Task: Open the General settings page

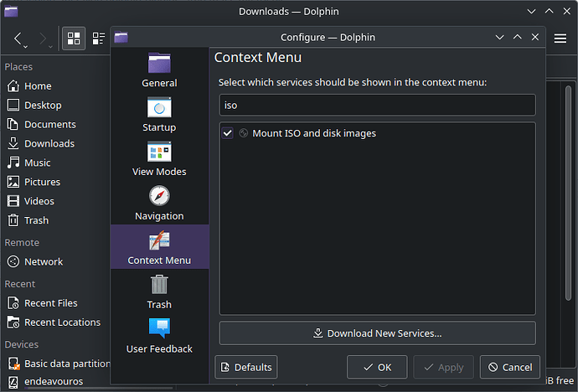Action: (159, 70)
